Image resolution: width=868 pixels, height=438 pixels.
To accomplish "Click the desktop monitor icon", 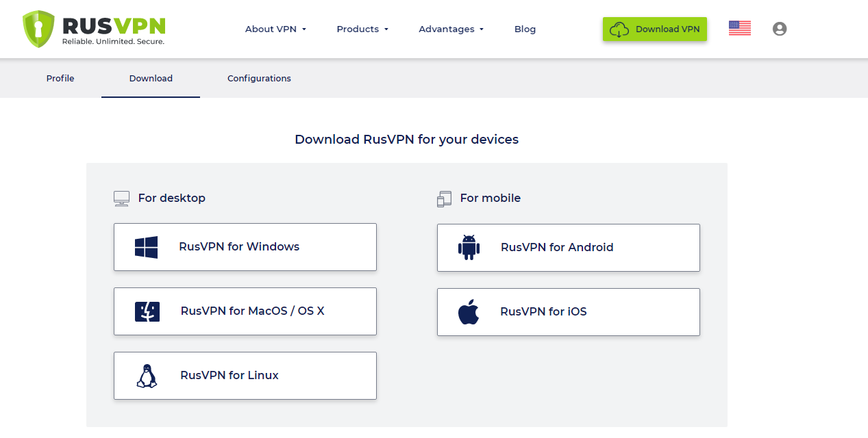I will point(121,198).
